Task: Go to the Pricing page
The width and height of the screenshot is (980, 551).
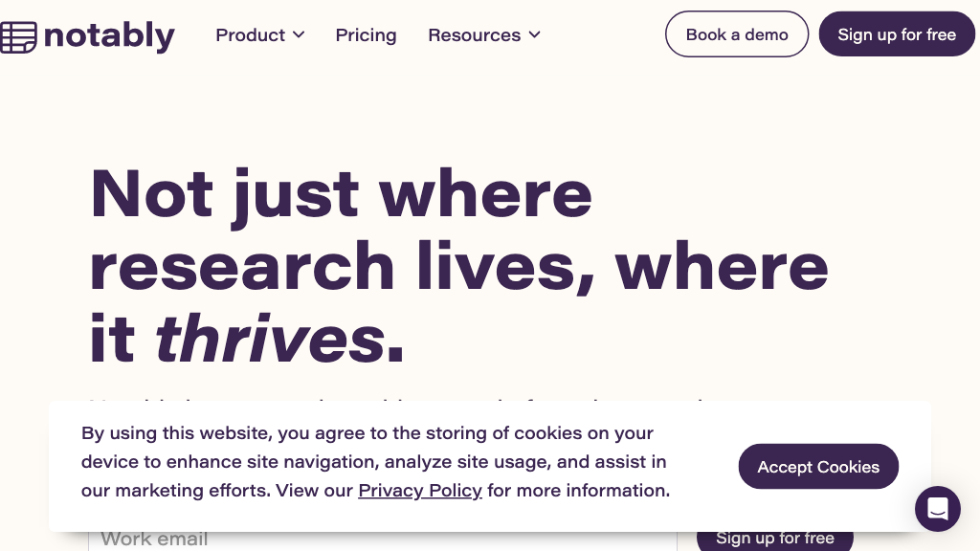Action: coord(366,35)
